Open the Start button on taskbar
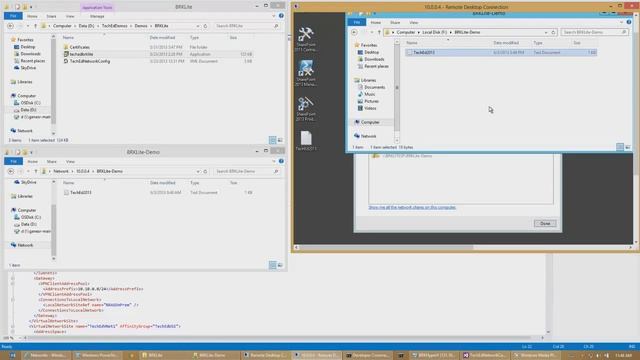640x360 pixels. 12,355
